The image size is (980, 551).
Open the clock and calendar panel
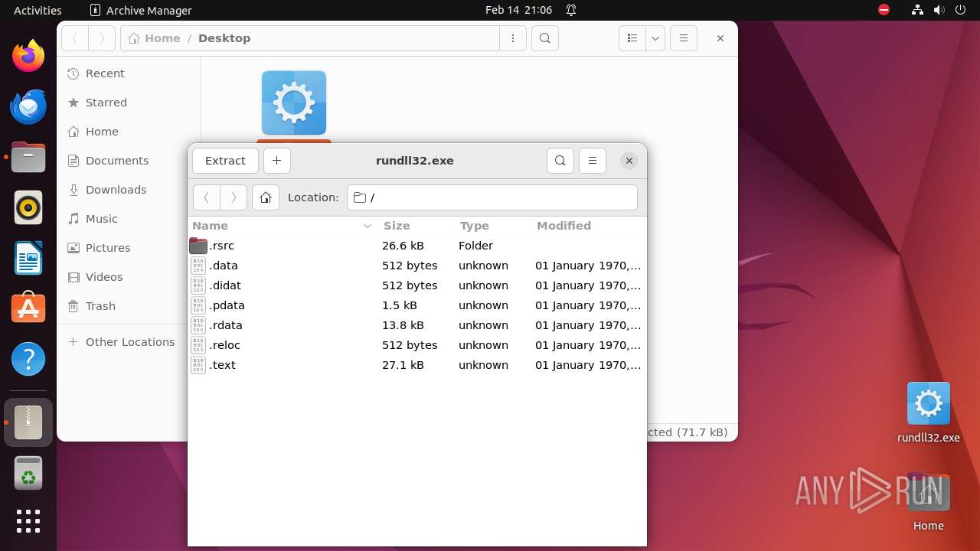518,10
